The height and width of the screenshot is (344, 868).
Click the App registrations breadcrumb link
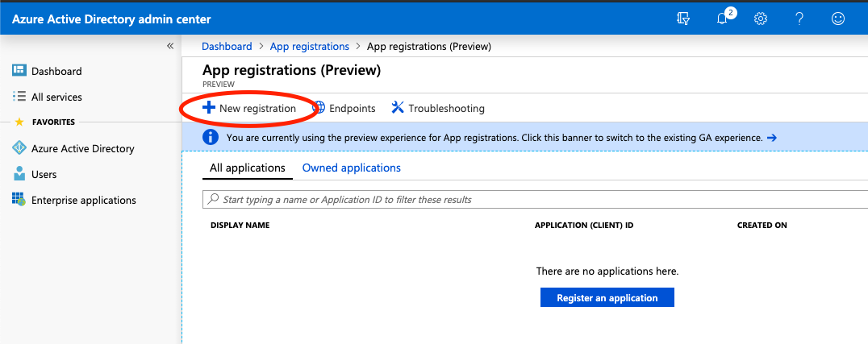click(310, 46)
